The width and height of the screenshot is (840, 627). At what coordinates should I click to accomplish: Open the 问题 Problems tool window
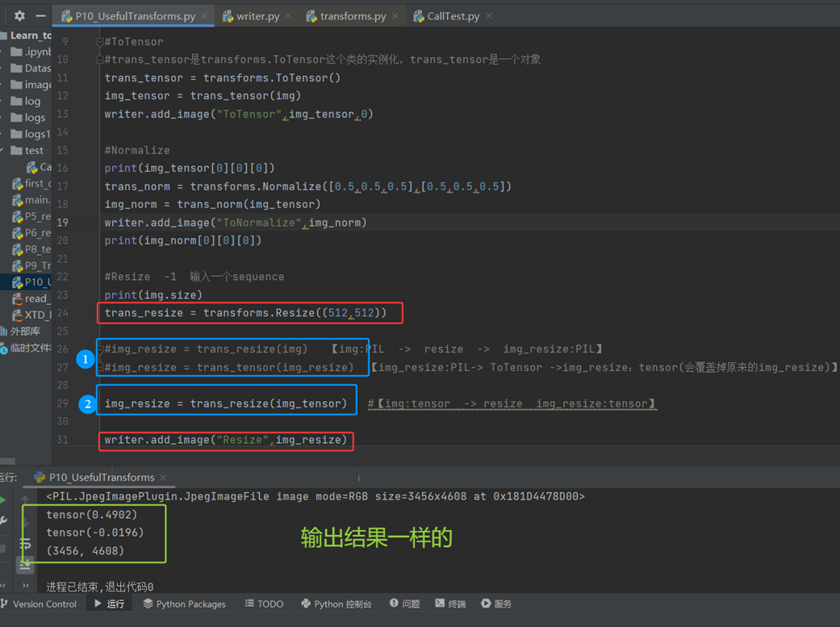pyautogui.click(x=404, y=604)
